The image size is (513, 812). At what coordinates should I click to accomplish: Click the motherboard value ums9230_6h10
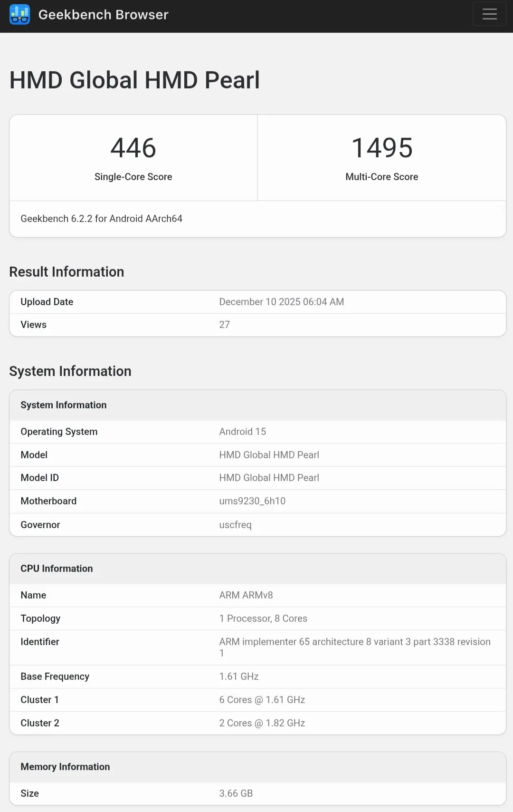click(252, 501)
